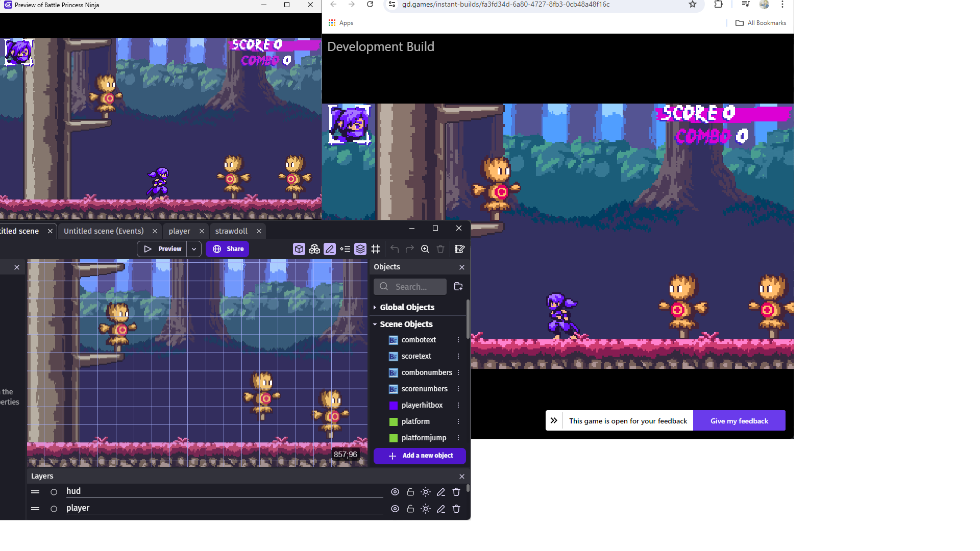This screenshot has width=980, height=551.
Task: Toggle the grid icon in toolbar
Action: [x=376, y=249]
